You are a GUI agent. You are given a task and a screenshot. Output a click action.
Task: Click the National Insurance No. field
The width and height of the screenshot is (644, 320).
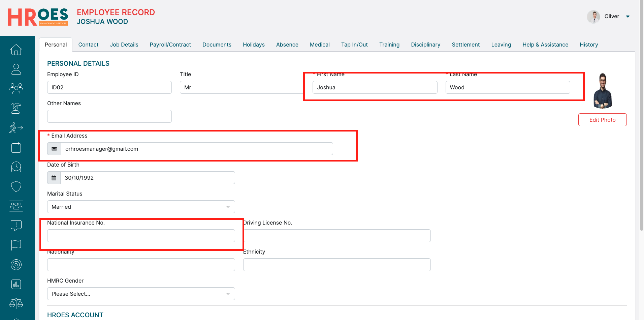(x=141, y=236)
